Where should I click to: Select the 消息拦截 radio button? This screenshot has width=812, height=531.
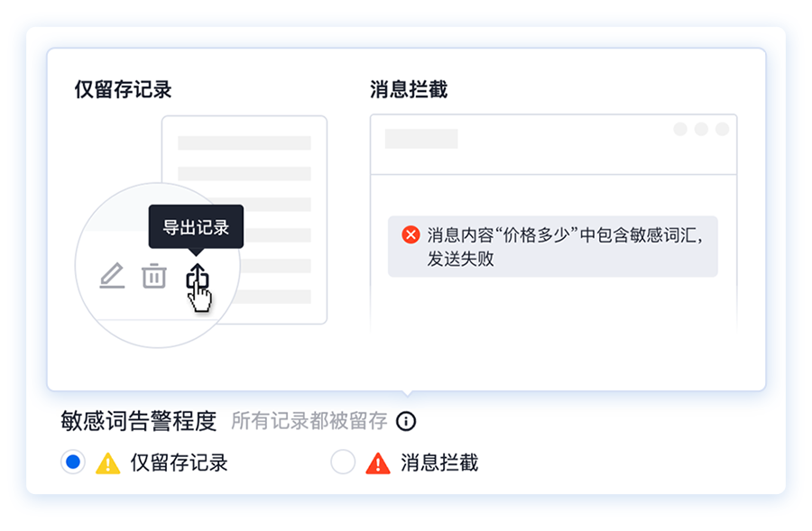pyautogui.click(x=343, y=462)
